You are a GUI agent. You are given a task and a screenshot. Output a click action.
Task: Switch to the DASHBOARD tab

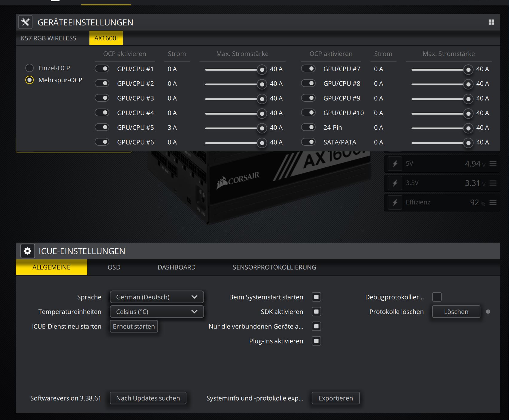[177, 267]
